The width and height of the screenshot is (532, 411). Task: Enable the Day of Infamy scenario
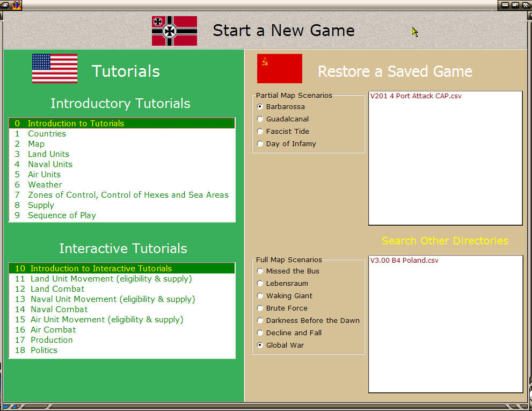click(x=260, y=143)
